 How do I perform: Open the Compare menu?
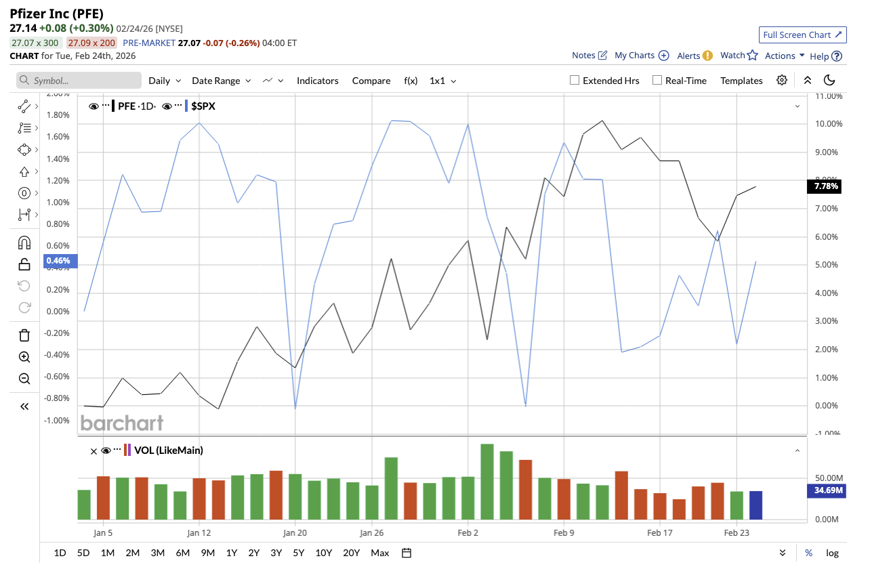(x=371, y=81)
